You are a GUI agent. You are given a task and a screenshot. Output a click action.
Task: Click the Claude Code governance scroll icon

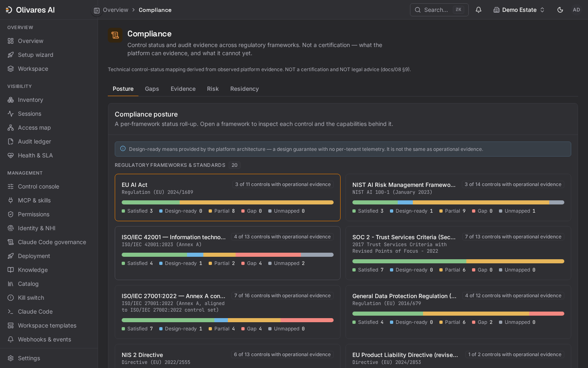click(11, 242)
